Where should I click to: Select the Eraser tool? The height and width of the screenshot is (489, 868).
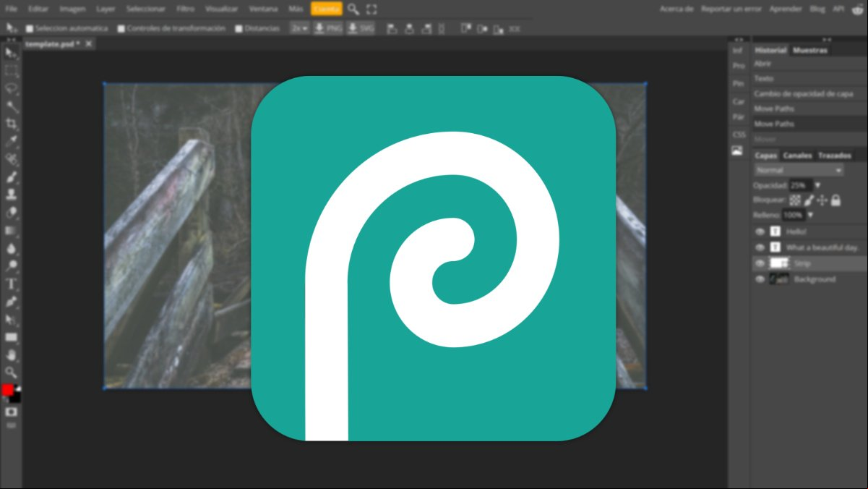click(x=12, y=213)
